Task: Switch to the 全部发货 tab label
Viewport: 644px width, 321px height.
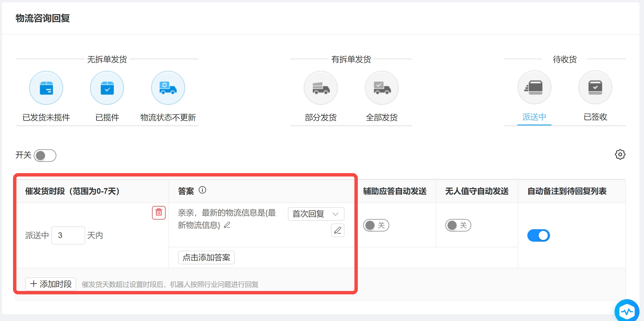Action: [x=382, y=117]
